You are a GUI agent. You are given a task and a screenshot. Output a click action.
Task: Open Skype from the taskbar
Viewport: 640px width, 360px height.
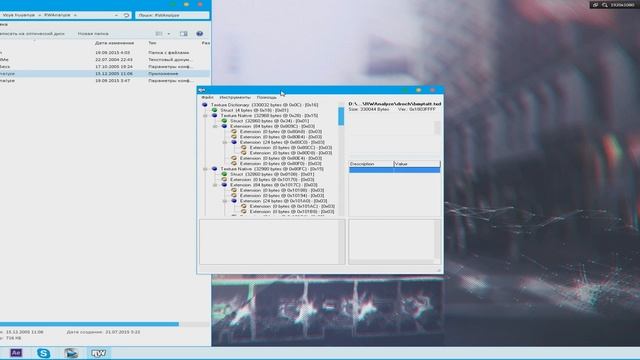(43, 353)
